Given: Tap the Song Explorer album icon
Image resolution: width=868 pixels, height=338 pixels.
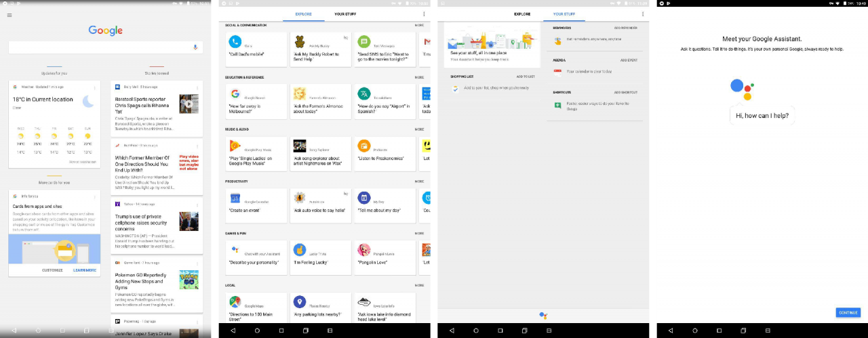Looking at the screenshot, I should tap(299, 146).
